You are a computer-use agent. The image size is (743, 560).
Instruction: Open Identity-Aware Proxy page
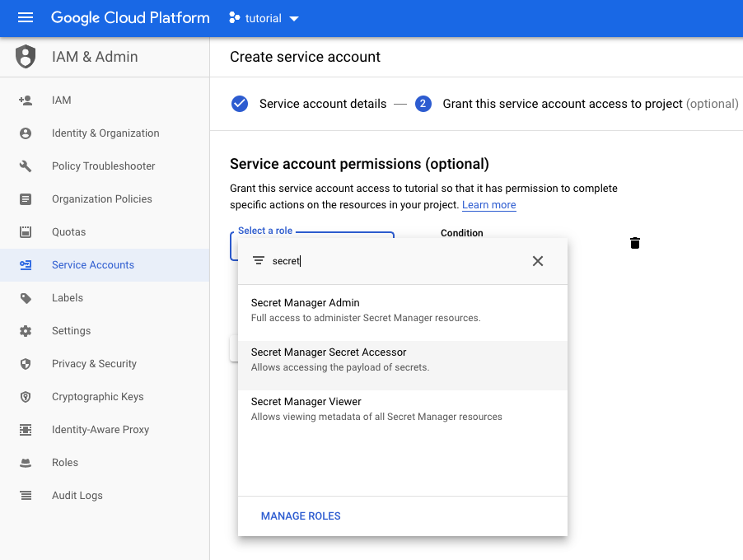click(105, 430)
